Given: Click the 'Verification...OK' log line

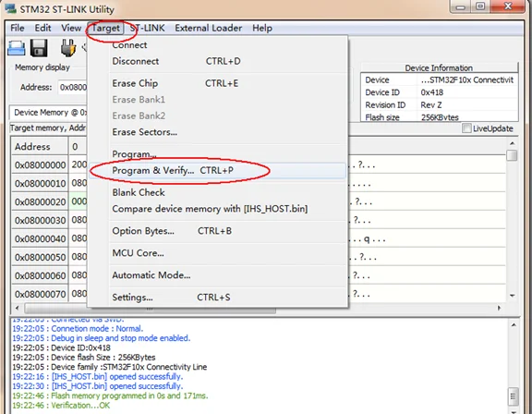Looking at the screenshot, I should coord(61,405).
